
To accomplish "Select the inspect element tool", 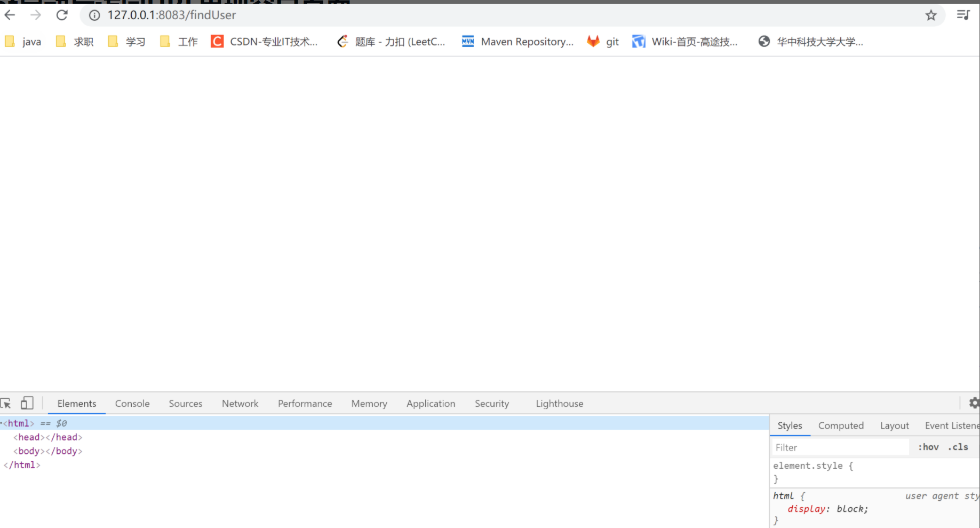I will [6, 403].
